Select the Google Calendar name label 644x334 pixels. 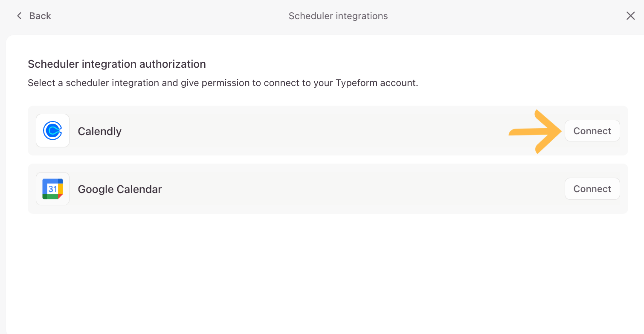click(x=120, y=189)
